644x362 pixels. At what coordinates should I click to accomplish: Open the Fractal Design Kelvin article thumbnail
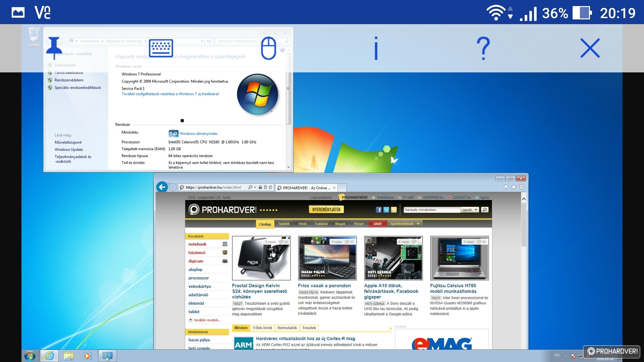(x=261, y=258)
